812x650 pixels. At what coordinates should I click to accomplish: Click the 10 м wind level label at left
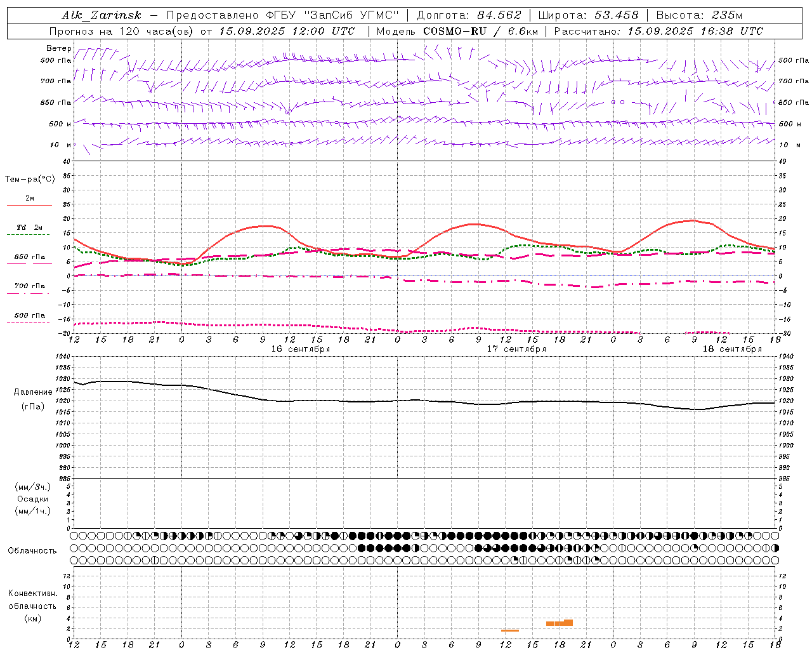click(60, 145)
